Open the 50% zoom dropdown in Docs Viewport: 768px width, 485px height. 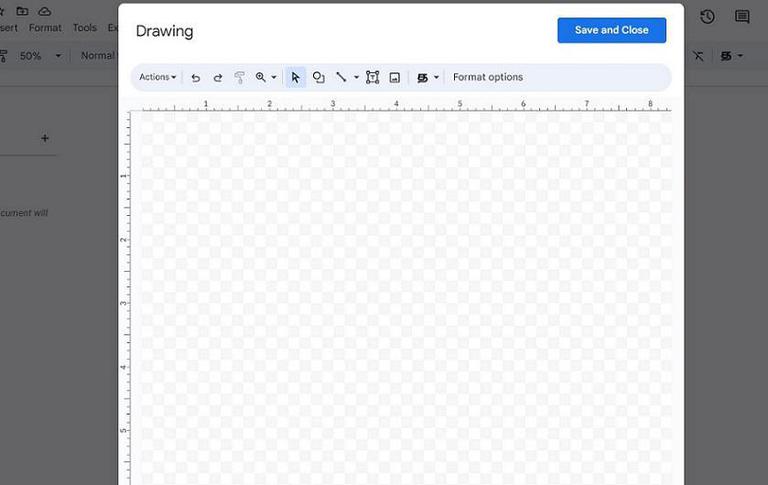(40, 56)
